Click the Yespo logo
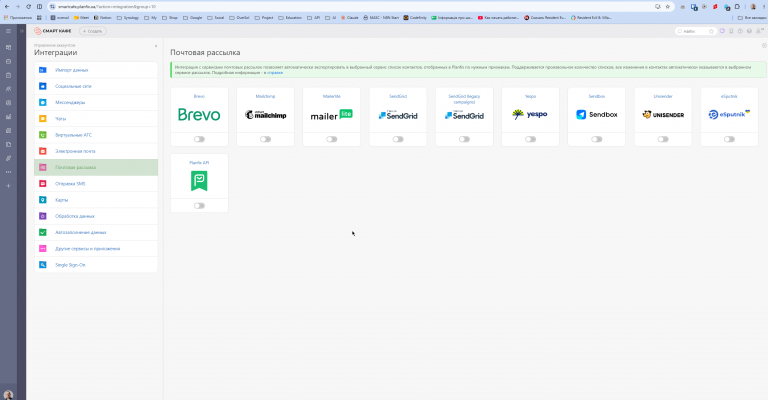The image size is (768, 400). pos(530,114)
